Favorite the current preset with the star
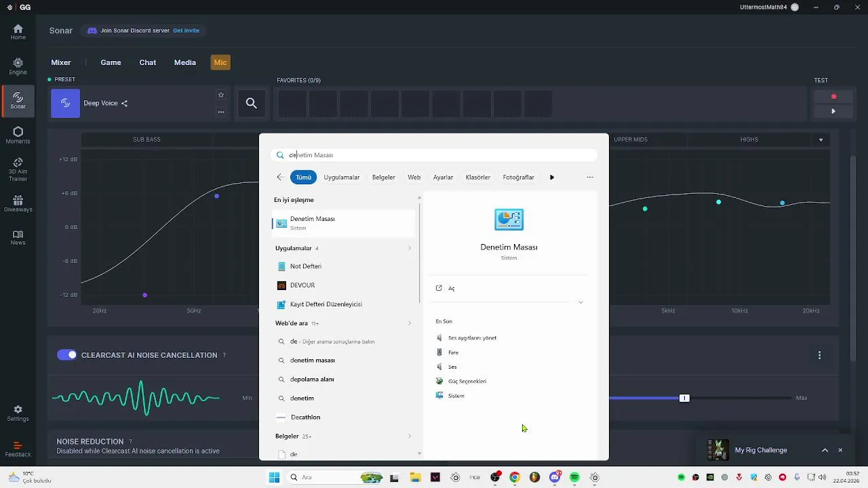Viewport: 868px width, 488px height. [220, 95]
